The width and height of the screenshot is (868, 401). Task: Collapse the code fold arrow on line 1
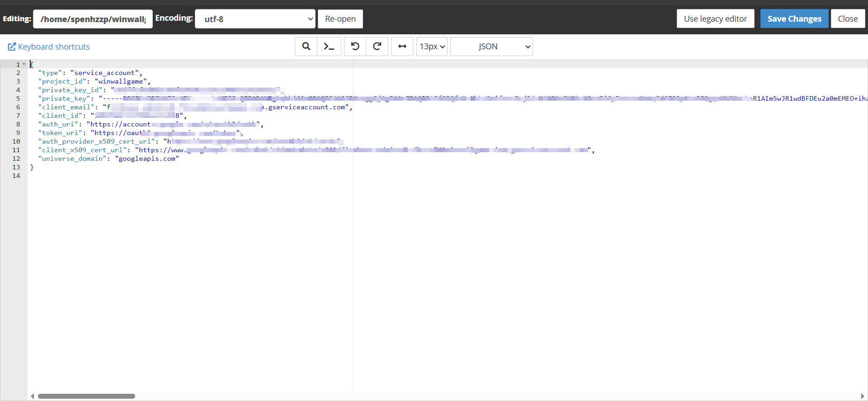(24, 64)
